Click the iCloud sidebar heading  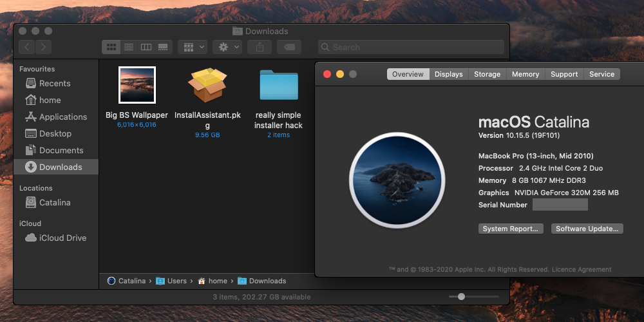(x=30, y=223)
